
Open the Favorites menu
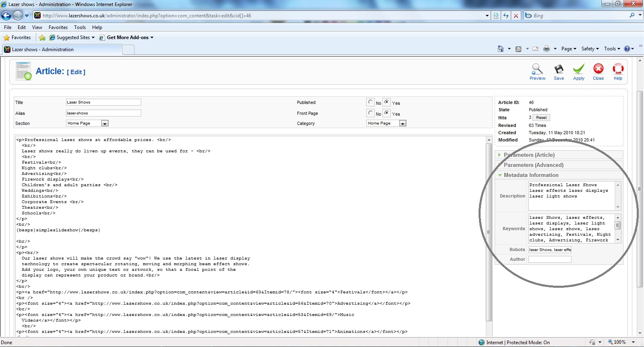pos(58,27)
